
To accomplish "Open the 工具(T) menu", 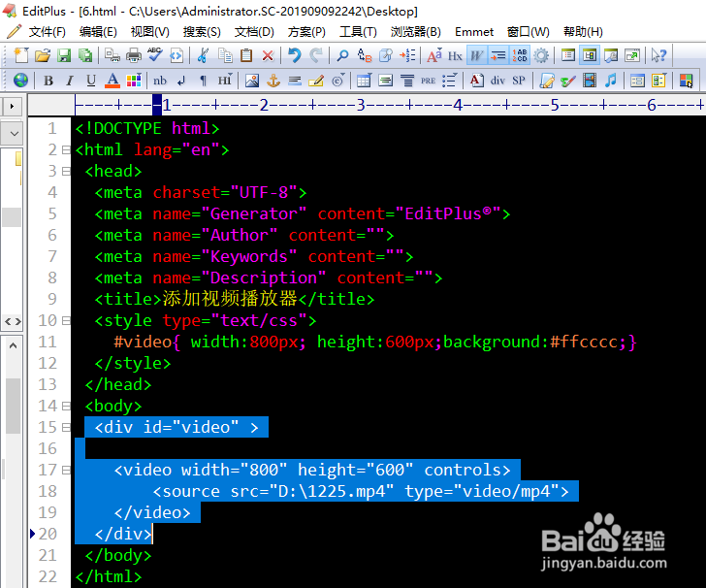I will coord(358,32).
